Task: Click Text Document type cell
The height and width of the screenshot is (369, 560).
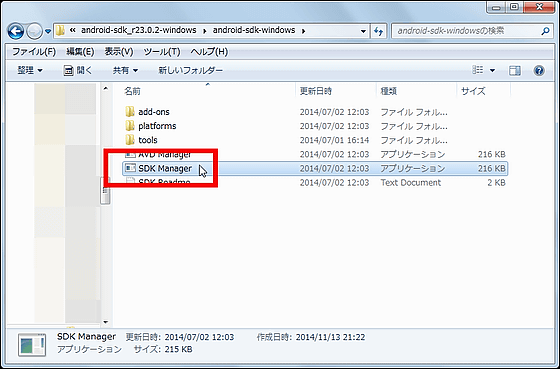Action: tap(411, 183)
